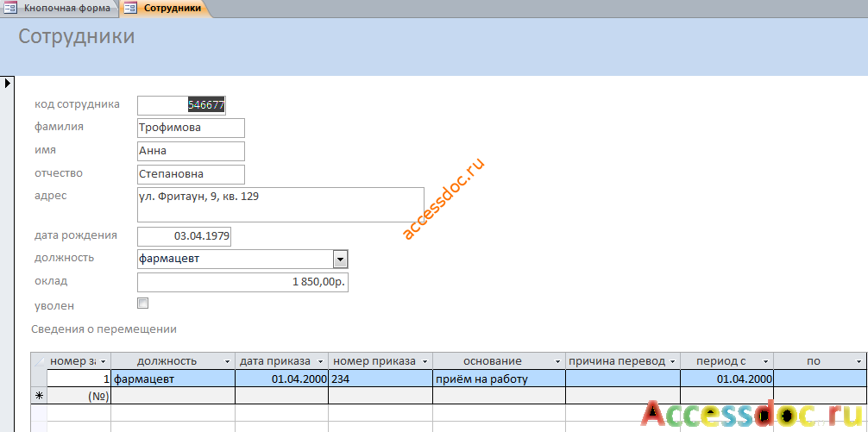The height and width of the screenshot is (432, 868).
Task: Click the form icon on Сотрудники tab
Action: point(130,9)
